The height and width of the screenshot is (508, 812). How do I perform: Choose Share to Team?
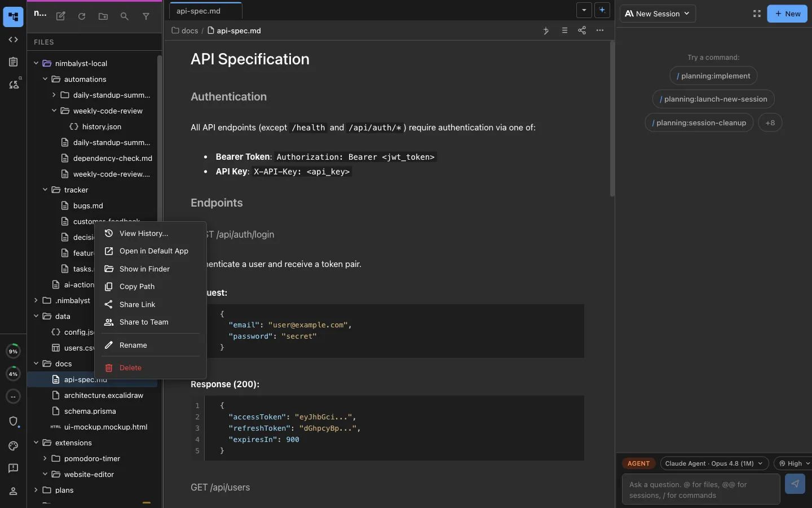coord(151,322)
